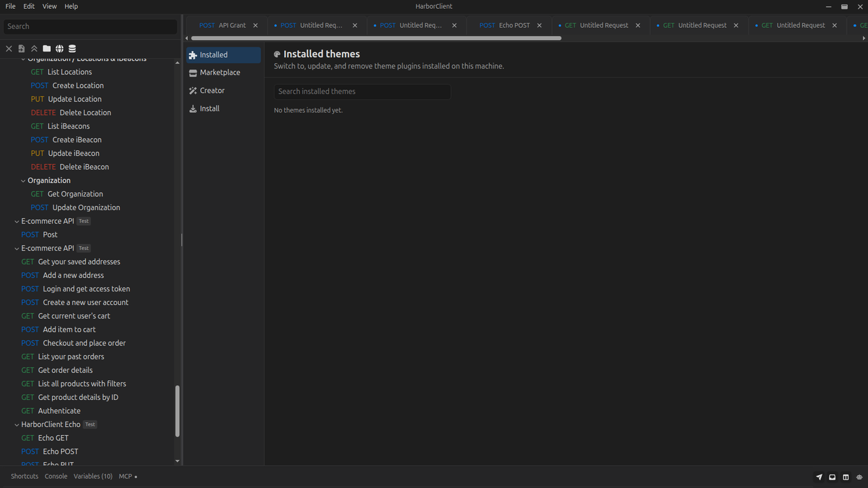Toggle split columns layout icon in status bar
The height and width of the screenshot is (488, 868).
coord(846,477)
